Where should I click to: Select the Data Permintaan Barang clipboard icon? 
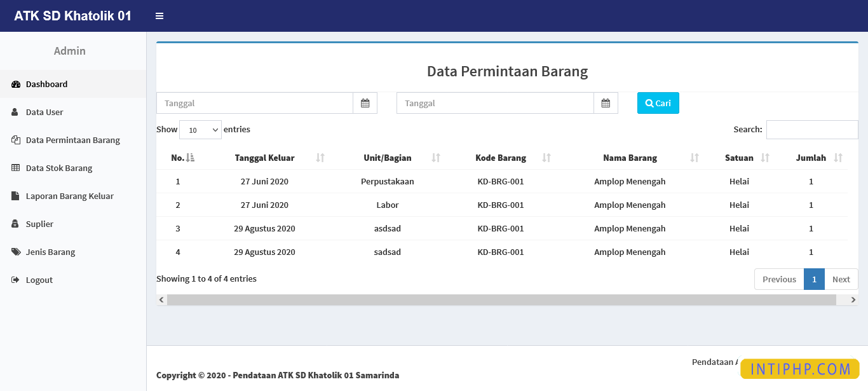15,140
